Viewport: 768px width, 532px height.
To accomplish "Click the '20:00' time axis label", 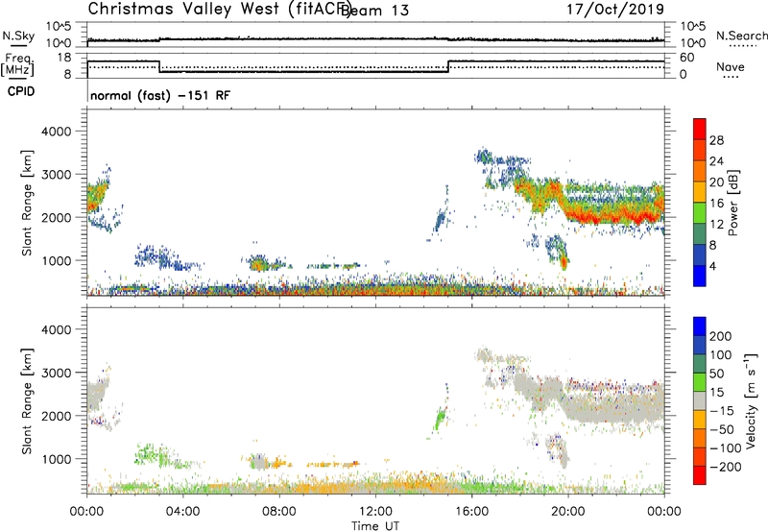I will click(x=567, y=512).
